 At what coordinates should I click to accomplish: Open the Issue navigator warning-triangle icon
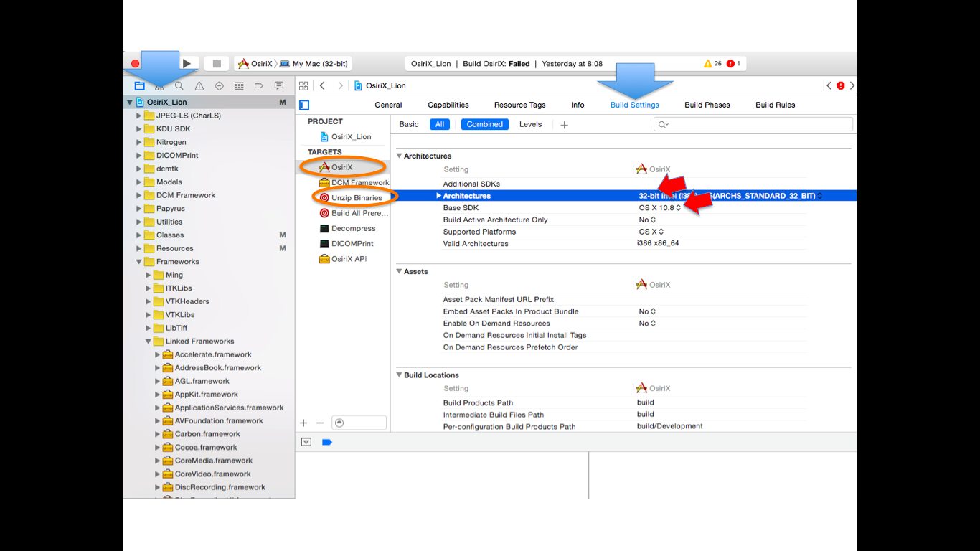coord(199,85)
